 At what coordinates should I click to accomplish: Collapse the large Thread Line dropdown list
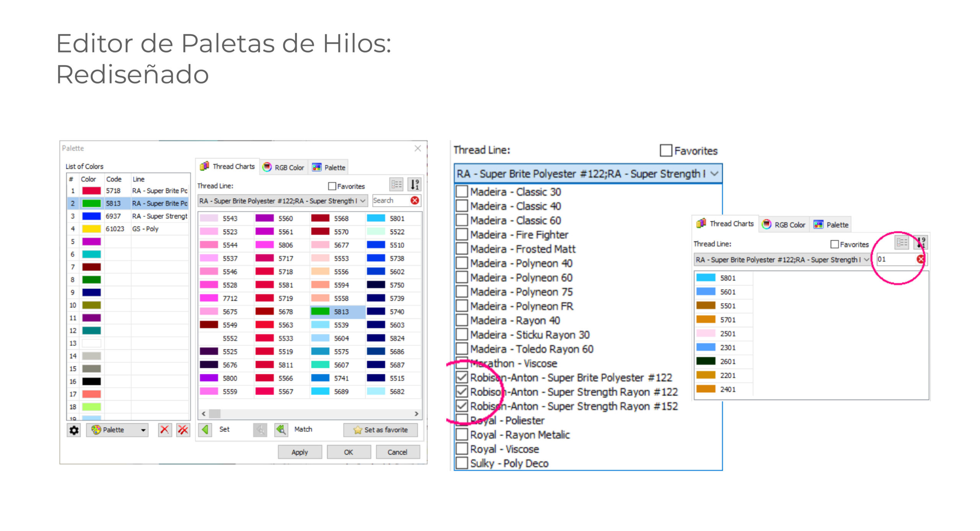click(x=714, y=174)
